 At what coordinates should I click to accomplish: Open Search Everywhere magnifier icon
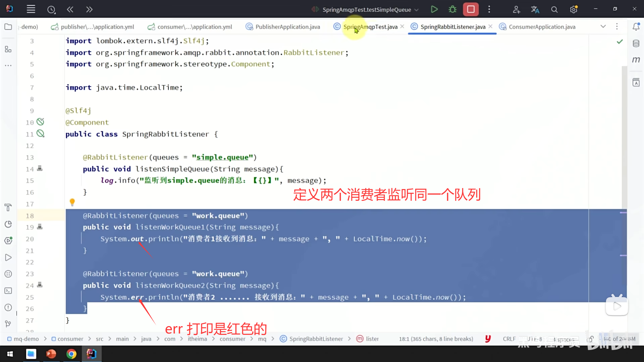[x=554, y=10]
